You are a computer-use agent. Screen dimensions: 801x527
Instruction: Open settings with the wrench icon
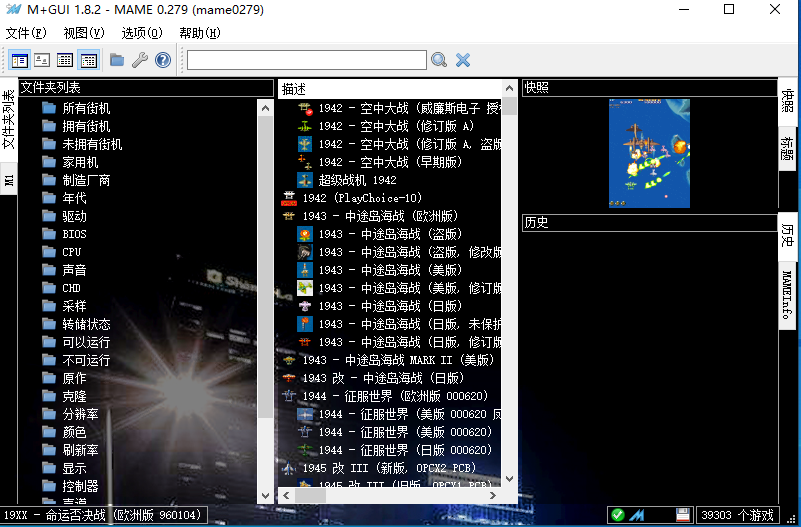pyautogui.click(x=139, y=60)
